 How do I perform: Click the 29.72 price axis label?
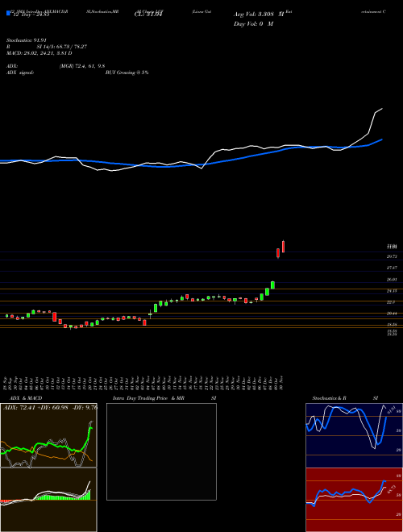click(x=392, y=256)
